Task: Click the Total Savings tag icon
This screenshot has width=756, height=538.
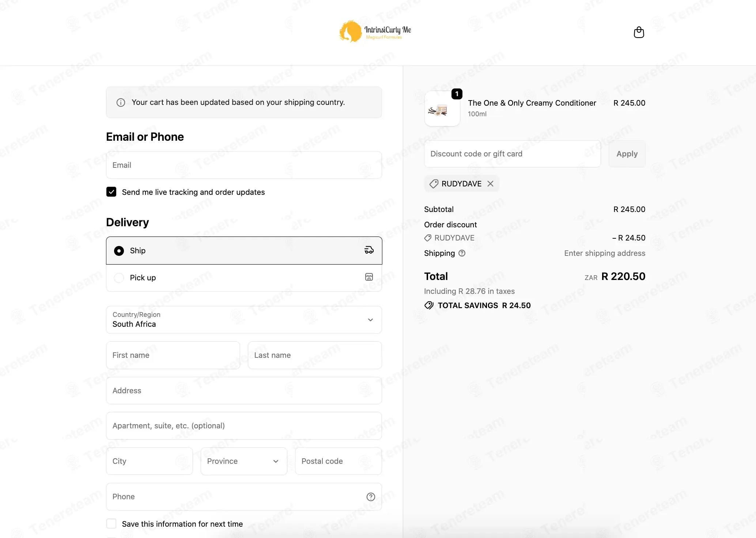Action: (429, 306)
